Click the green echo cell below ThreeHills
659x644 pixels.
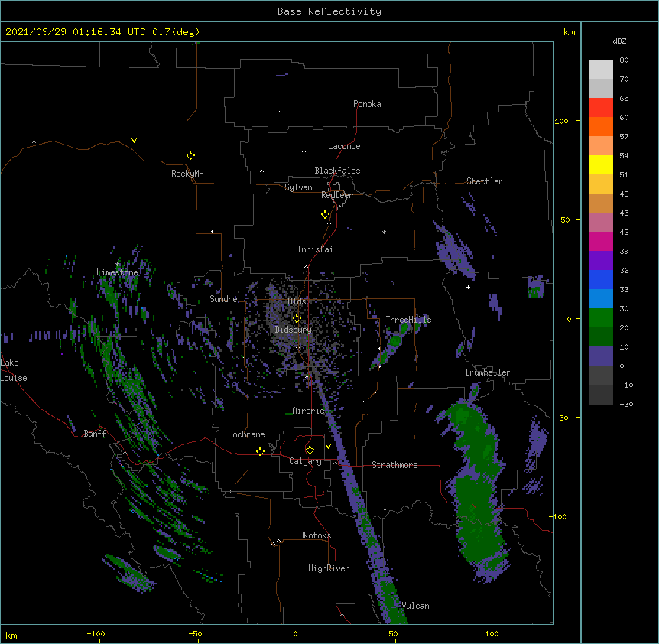[x=395, y=340]
